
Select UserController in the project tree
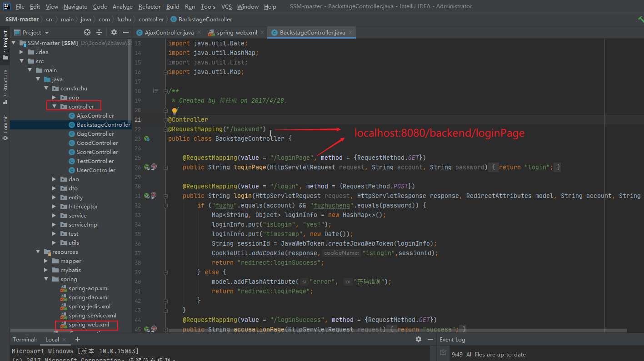96,170
